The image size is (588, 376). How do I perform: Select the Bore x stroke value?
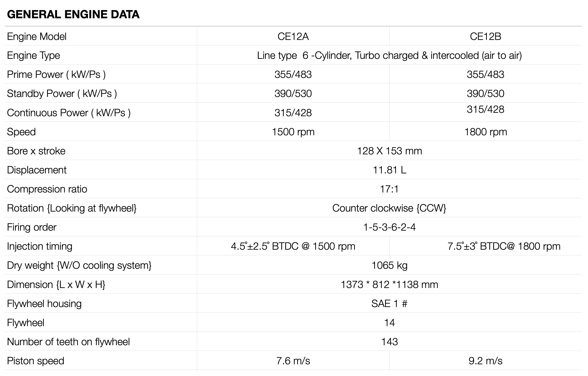pos(389,151)
